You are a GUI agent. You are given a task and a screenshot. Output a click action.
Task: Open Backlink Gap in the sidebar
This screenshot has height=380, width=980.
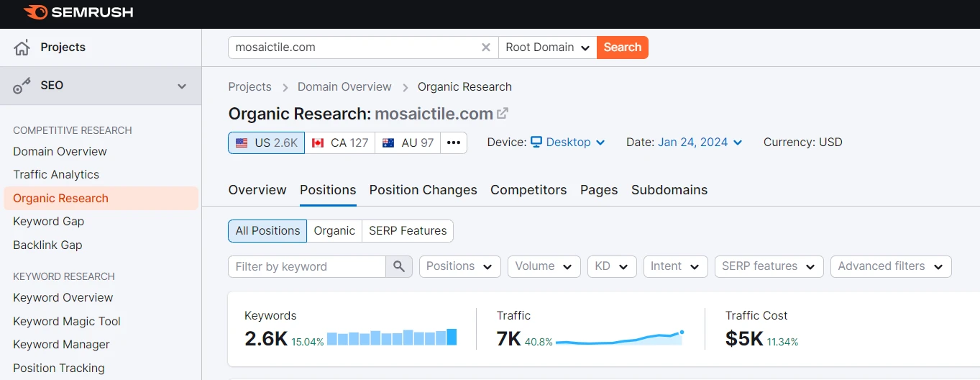(47, 245)
